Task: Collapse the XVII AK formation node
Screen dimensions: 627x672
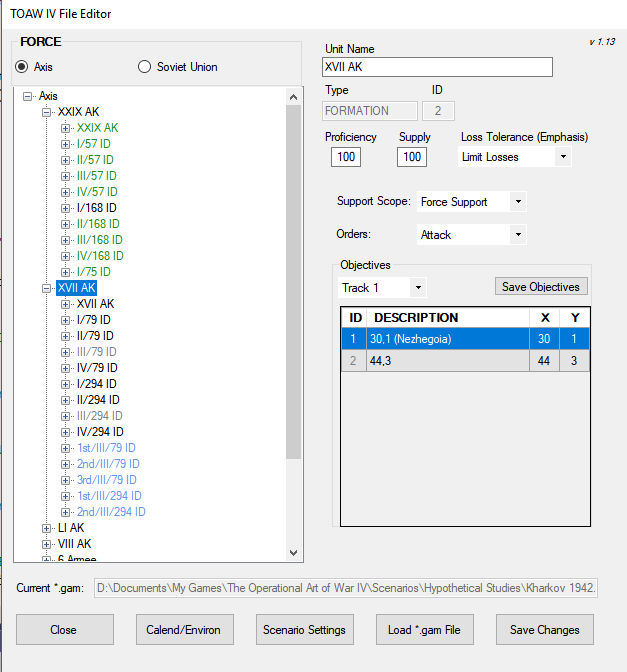Action: coord(46,288)
